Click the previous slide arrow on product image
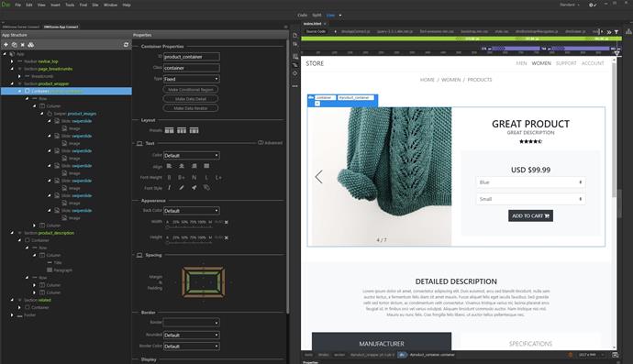The height and width of the screenshot is (364, 633). (x=319, y=176)
